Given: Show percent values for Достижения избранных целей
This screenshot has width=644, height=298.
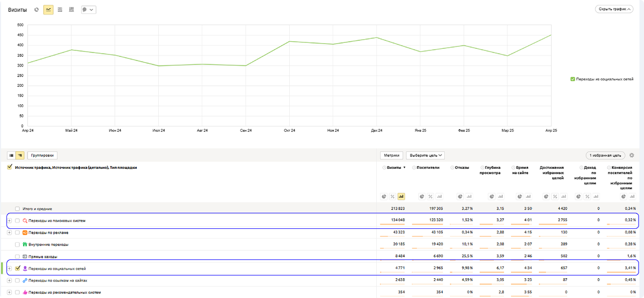Looking at the screenshot, I should click(x=555, y=196).
